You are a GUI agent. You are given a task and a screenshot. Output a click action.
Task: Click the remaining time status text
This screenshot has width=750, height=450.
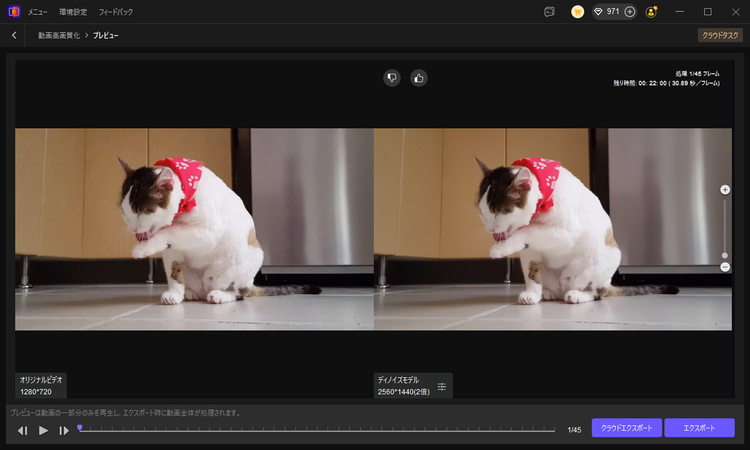[667, 83]
